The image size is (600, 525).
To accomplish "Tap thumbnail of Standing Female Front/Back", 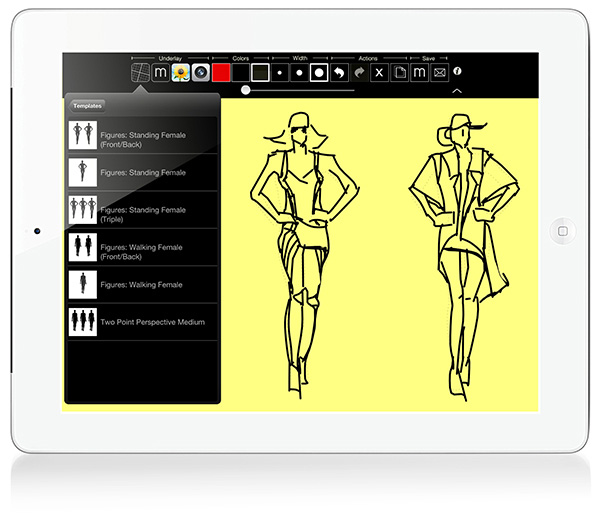I will point(83,135).
